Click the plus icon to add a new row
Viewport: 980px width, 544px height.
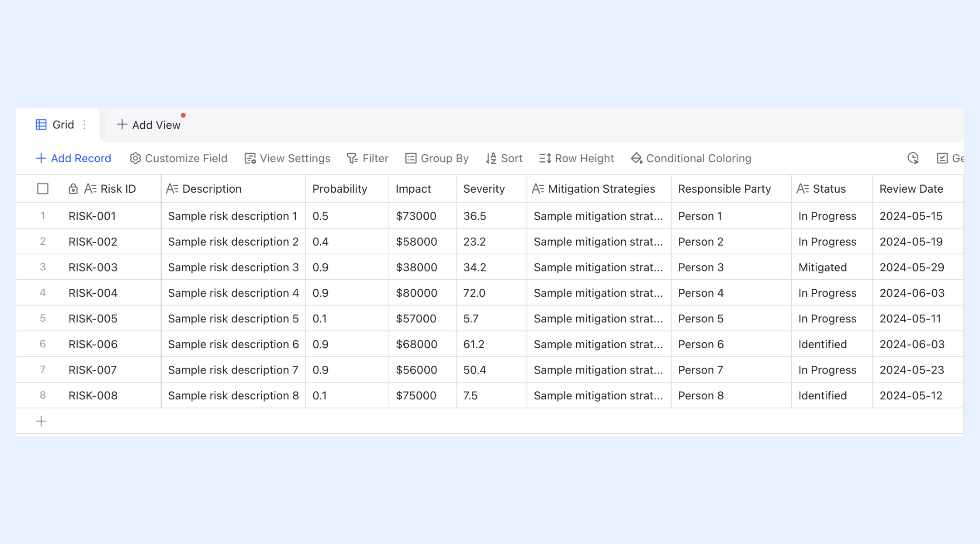coord(41,421)
